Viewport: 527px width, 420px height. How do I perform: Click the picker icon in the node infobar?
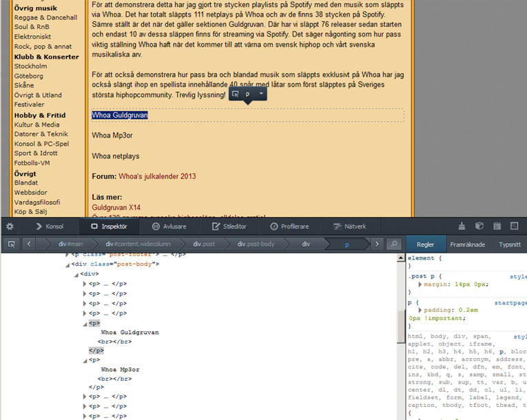tap(236, 94)
